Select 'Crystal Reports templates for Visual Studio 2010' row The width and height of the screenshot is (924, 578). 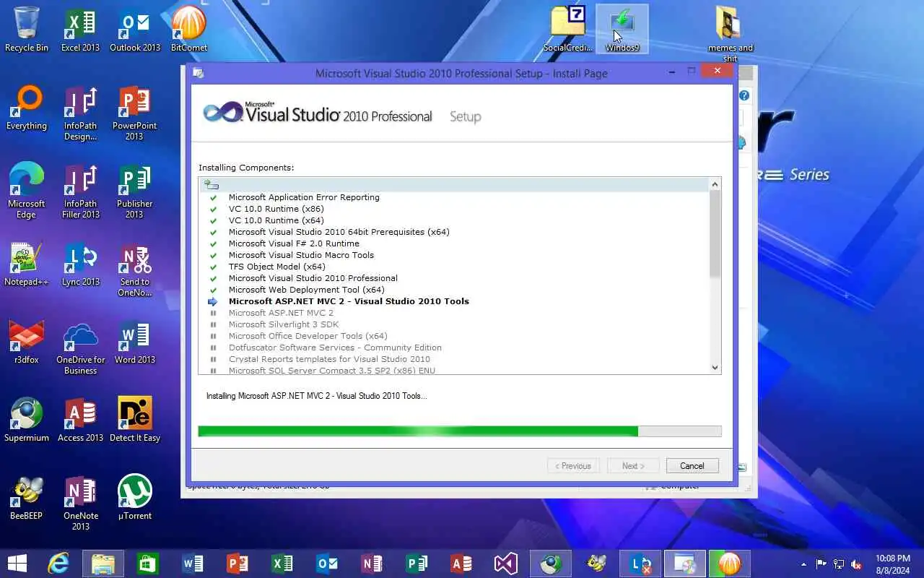click(x=329, y=359)
